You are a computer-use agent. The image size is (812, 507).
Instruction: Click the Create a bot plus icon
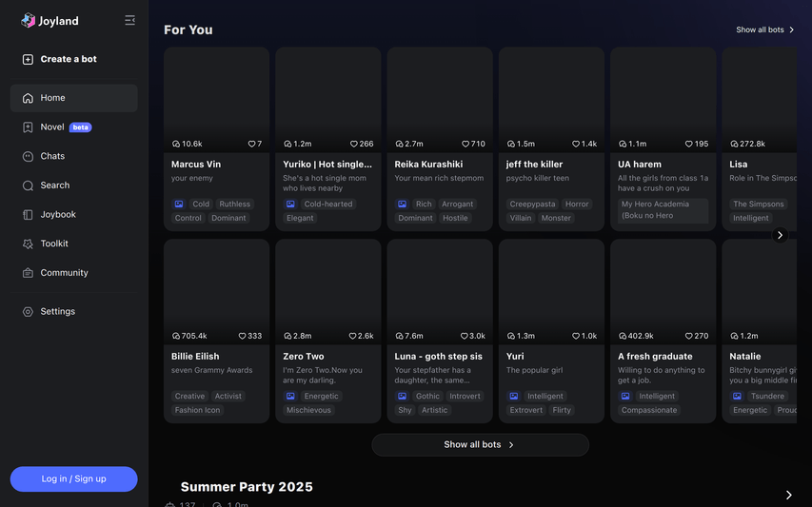point(28,59)
